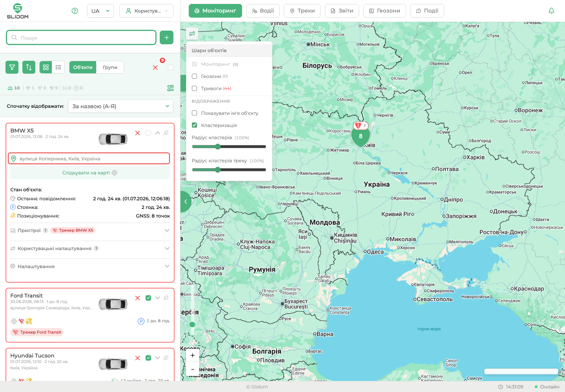Click red X on BMW X5 card

click(138, 133)
